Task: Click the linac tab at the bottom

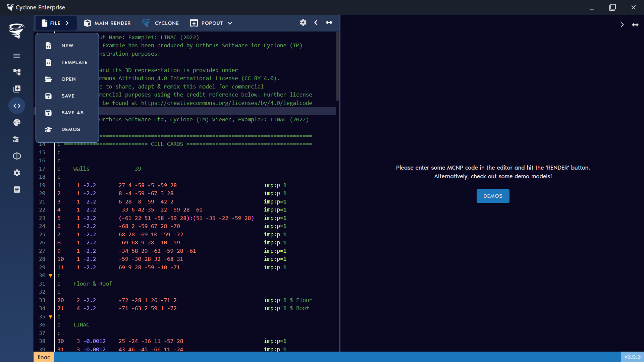Action: click(44, 357)
